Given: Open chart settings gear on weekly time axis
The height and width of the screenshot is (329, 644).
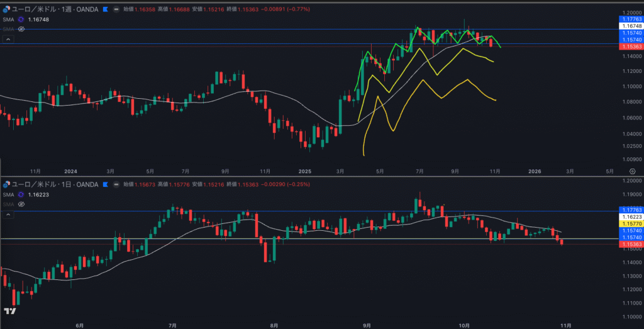Looking at the screenshot, I should point(631,171).
